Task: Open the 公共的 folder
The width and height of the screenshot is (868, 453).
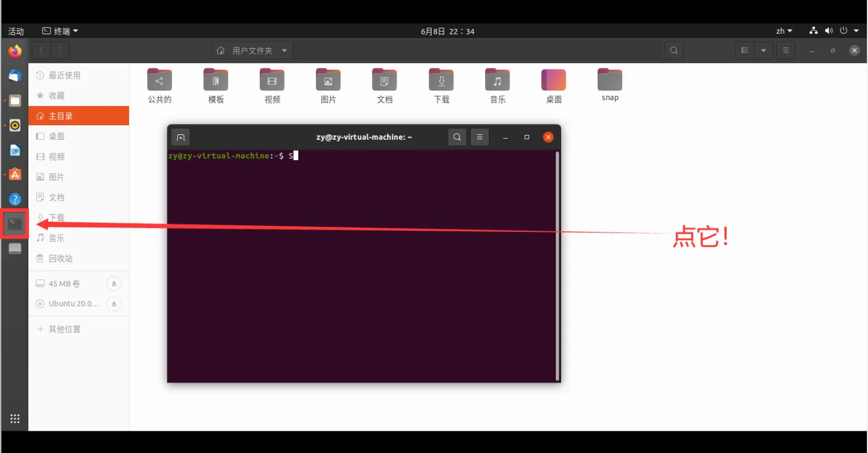Action: click(160, 86)
